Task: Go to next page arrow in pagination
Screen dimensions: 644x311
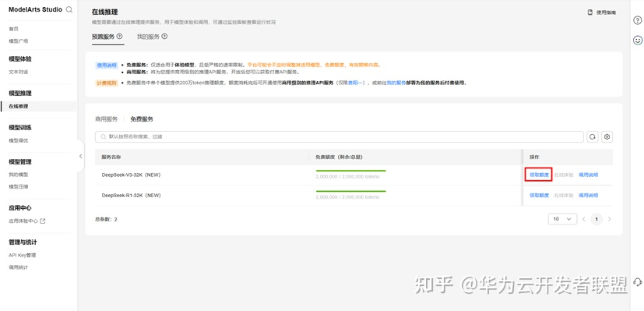Action: [610, 219]
